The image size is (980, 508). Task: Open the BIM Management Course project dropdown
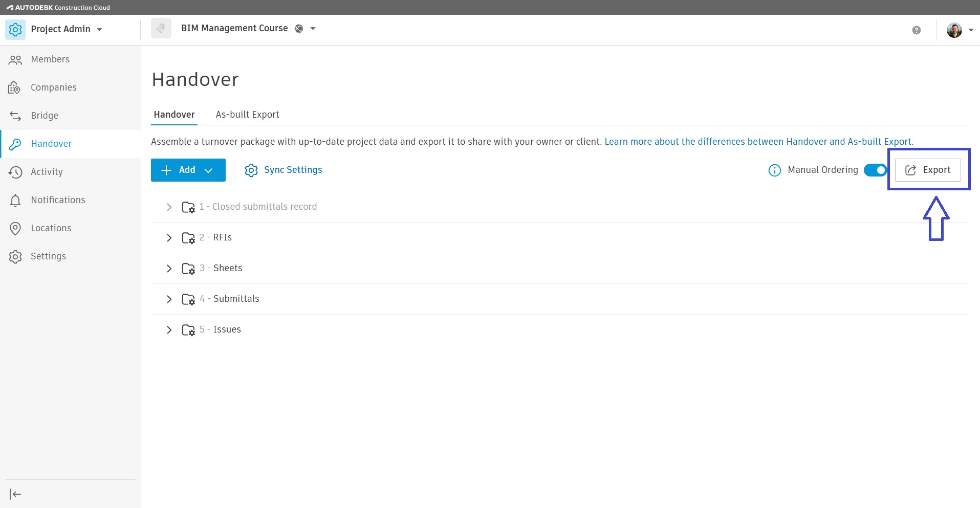(313, 29)
